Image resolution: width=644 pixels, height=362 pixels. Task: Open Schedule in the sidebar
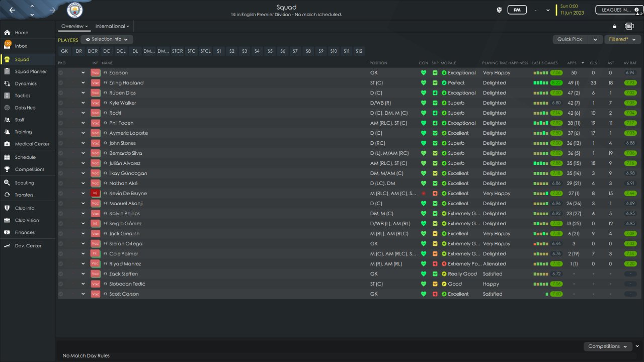point(25,157)
